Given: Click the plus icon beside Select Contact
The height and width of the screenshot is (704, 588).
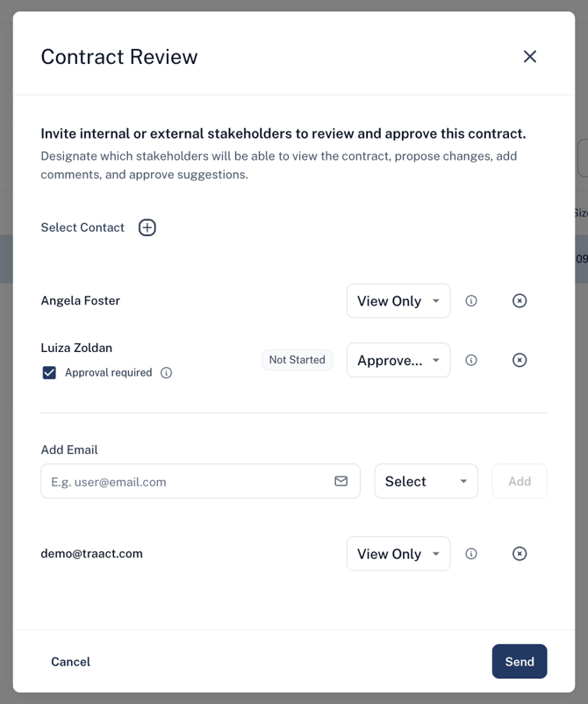Looking at the screenshot, I should coord(147,227).
